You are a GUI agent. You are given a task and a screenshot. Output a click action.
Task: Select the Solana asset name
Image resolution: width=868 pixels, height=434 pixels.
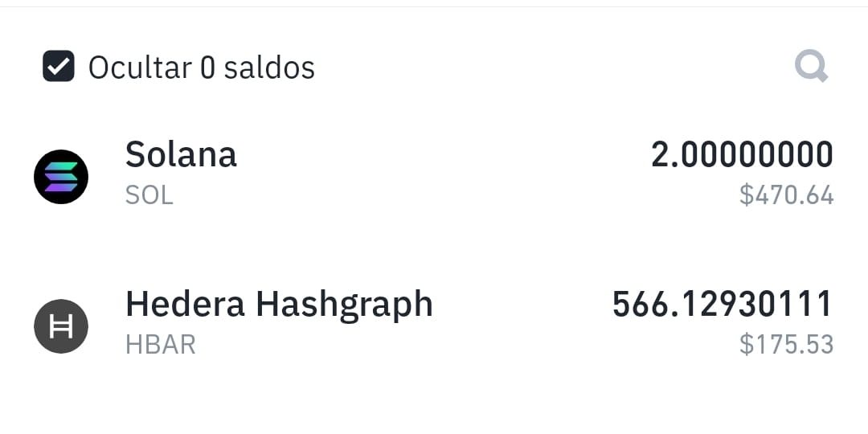click(181, 154)
